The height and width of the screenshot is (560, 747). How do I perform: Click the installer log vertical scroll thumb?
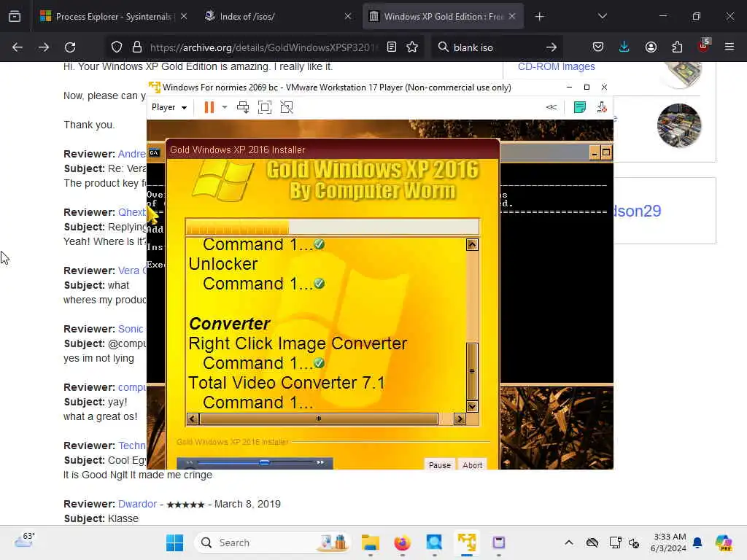pos(472,371)
